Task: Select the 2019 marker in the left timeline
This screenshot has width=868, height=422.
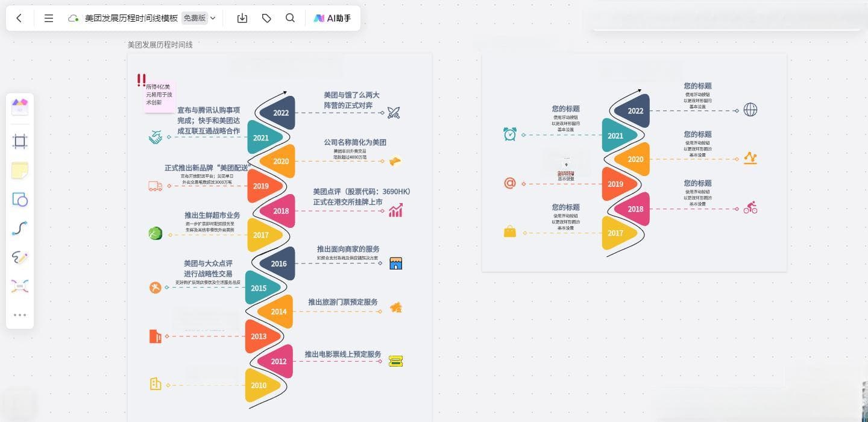Action: pos(263,186)
